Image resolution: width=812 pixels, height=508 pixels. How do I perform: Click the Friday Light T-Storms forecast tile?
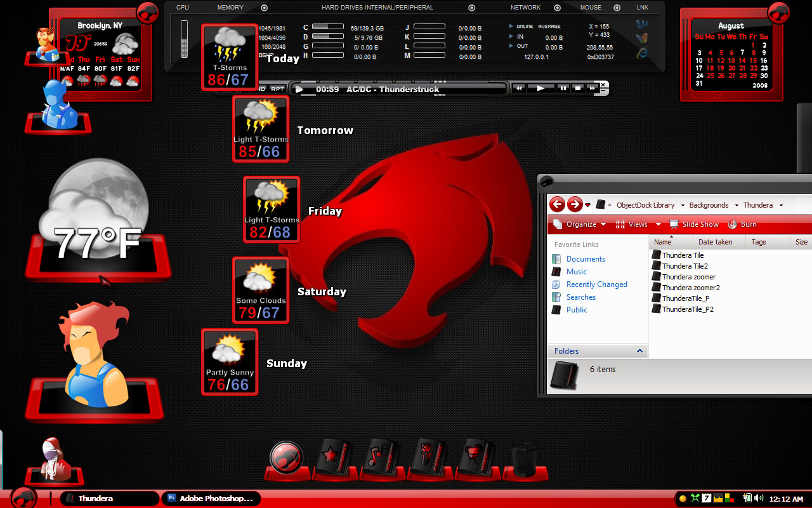coord(272,209)
